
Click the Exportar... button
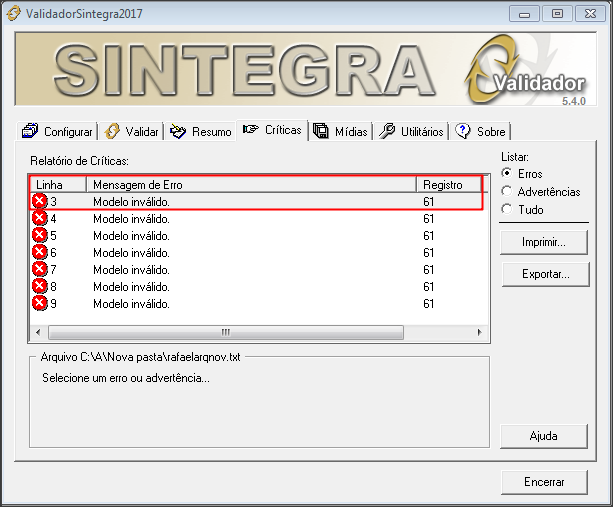pos(546,274)
